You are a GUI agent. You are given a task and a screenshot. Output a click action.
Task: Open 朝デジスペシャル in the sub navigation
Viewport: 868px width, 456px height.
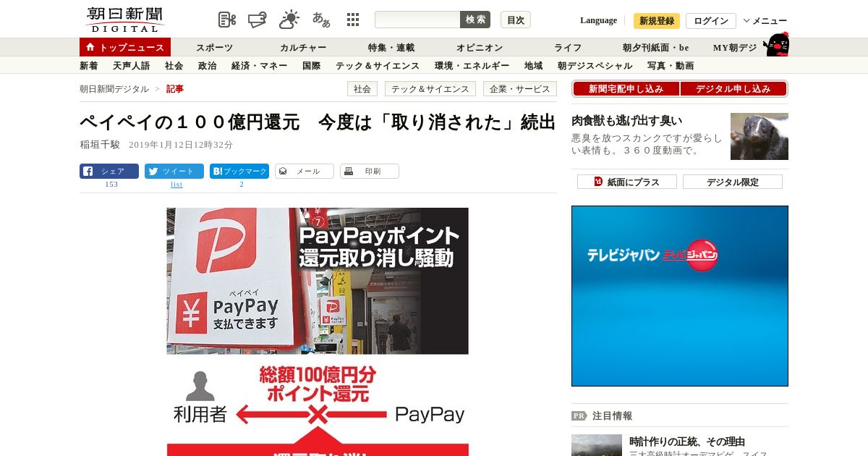click(x=595, y=66)
